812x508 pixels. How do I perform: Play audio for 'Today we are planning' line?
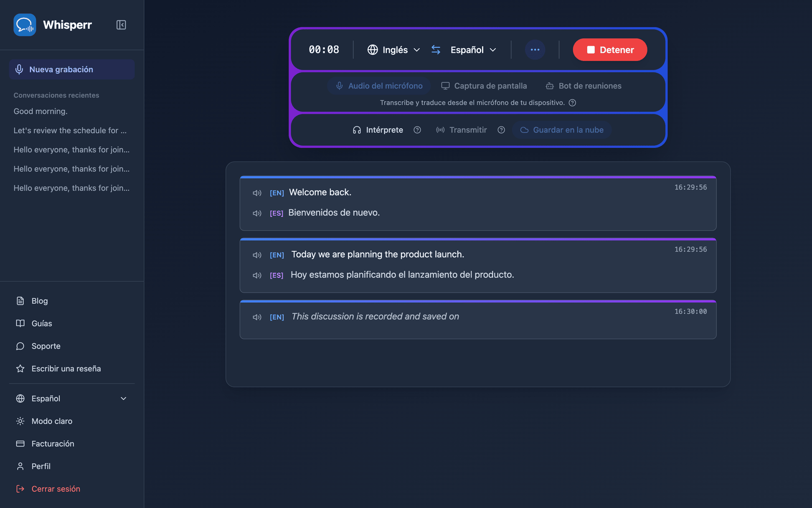[257, 255]
